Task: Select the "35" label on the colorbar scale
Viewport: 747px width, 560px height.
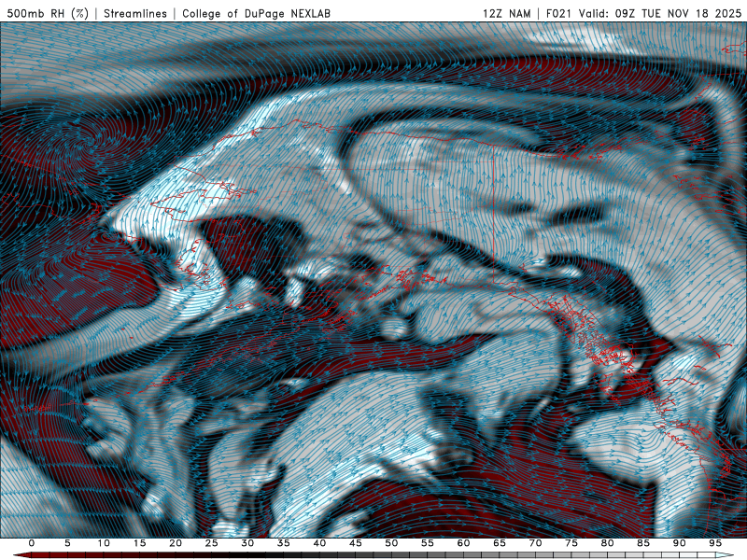Action: point(284,543)
